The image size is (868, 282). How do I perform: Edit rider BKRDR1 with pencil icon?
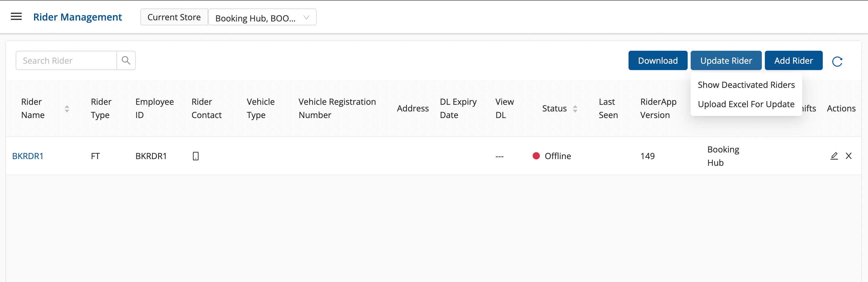click(834, 156)
